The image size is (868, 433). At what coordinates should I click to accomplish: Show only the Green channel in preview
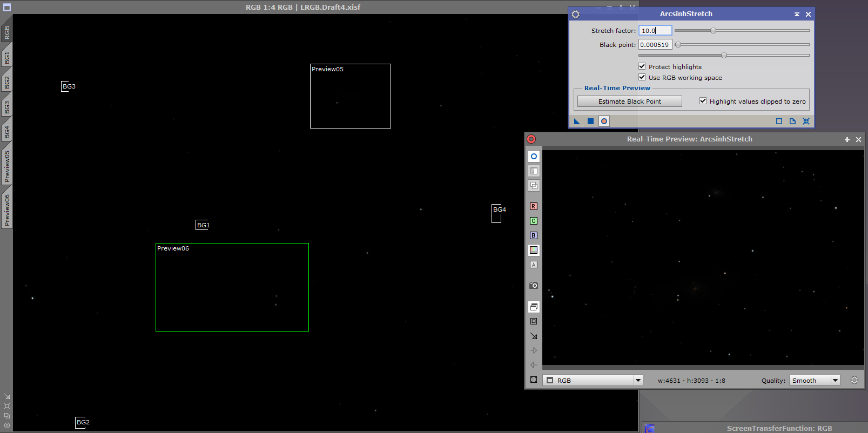534,221
